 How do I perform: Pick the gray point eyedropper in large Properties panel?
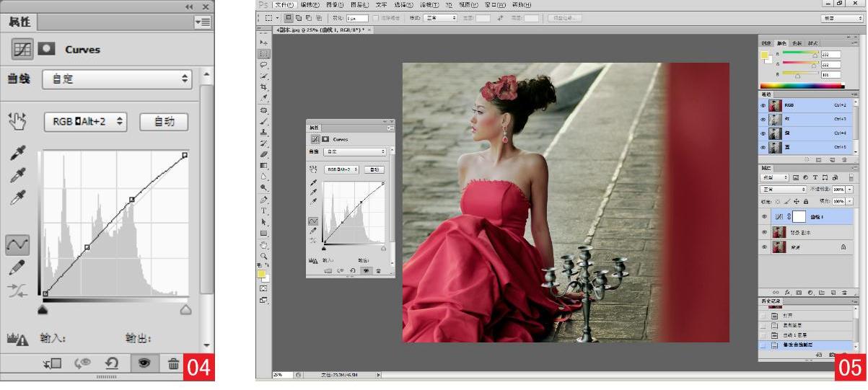[18, 175]
